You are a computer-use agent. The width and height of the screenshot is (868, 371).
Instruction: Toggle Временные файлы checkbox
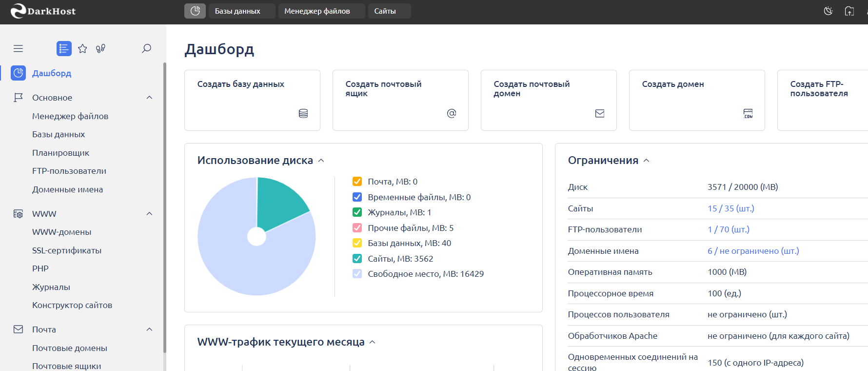click(x=357, y=197)
